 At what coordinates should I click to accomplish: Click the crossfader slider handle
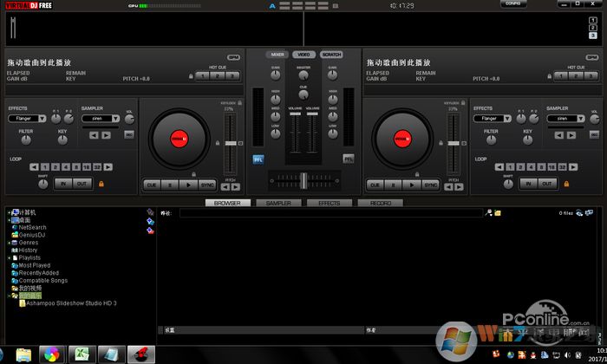303,179
